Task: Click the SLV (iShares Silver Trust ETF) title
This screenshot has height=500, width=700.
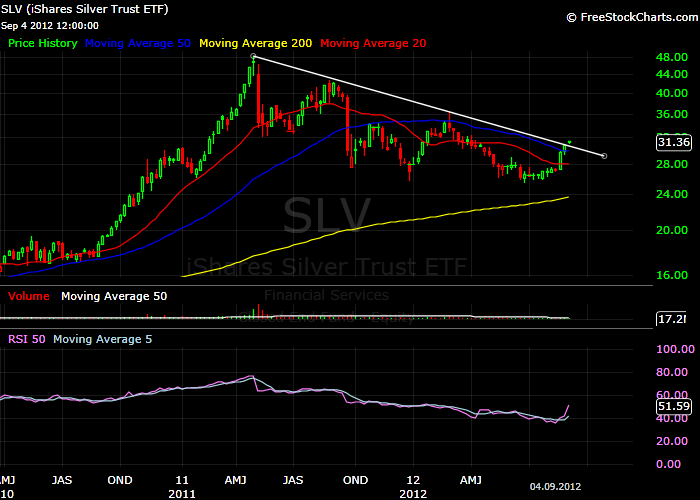Action: pos(84,9)
